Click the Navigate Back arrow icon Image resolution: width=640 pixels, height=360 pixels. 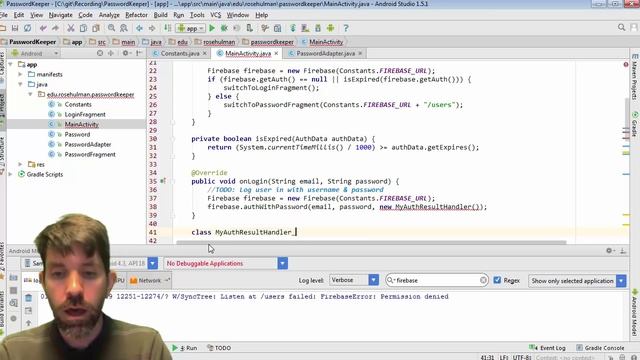pos(139,28)
